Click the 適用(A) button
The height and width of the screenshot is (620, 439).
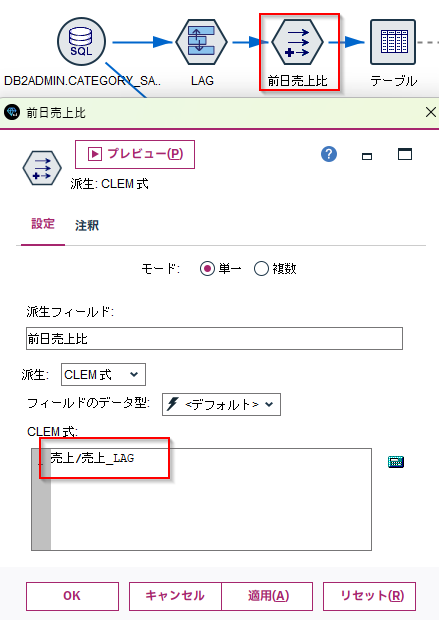[267, 596]
